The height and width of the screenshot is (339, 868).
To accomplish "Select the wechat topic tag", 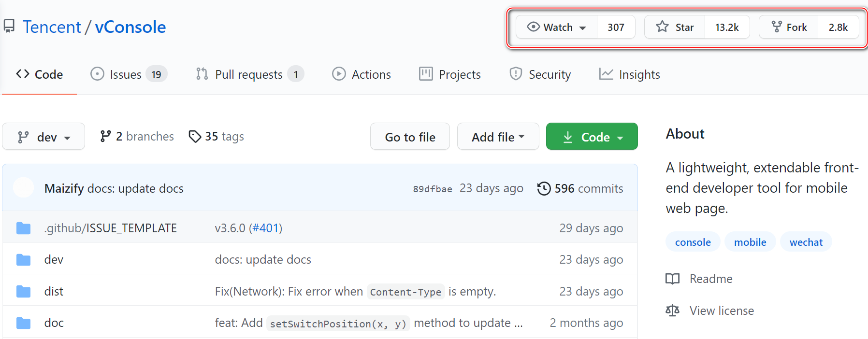I will [x=806, y=242].
